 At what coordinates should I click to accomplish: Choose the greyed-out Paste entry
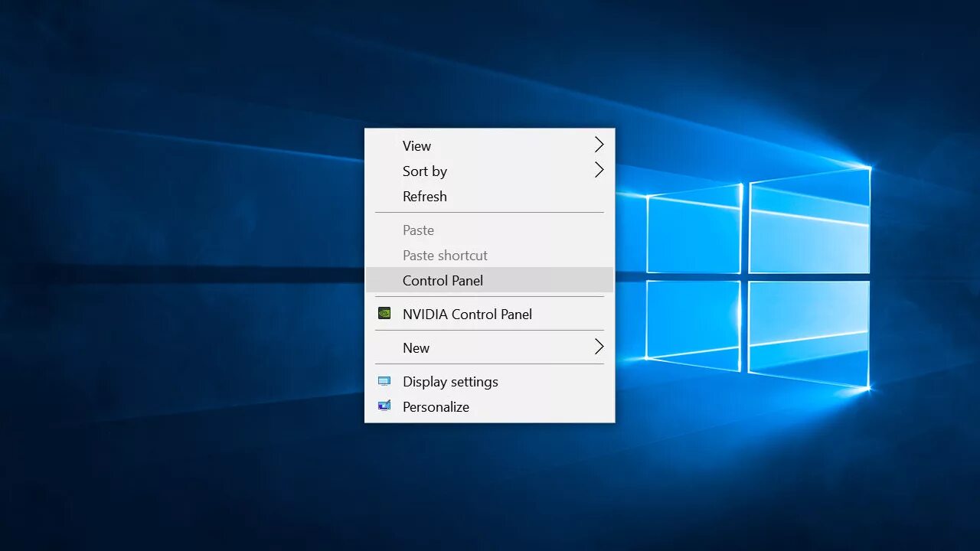(489, 230)
